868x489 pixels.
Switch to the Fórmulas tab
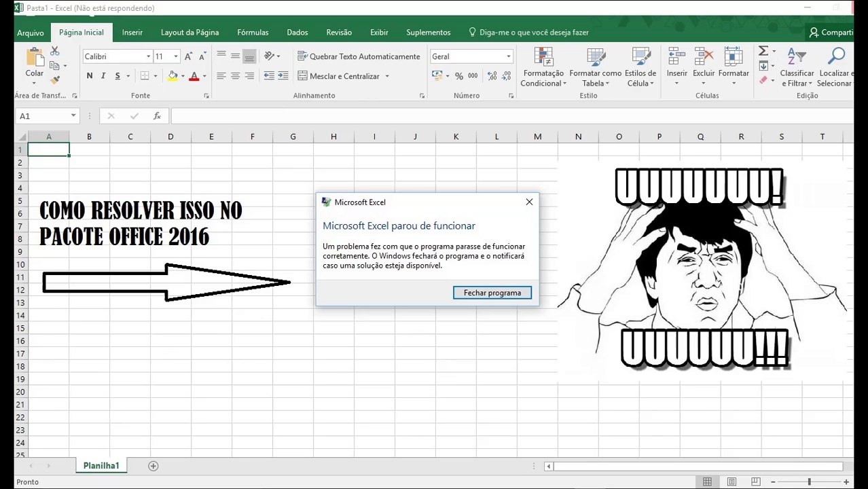click(253, 32)
